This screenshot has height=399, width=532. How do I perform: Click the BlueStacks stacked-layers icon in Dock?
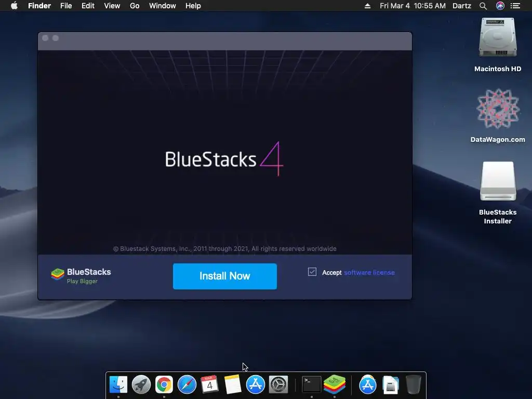pos(335,385)
